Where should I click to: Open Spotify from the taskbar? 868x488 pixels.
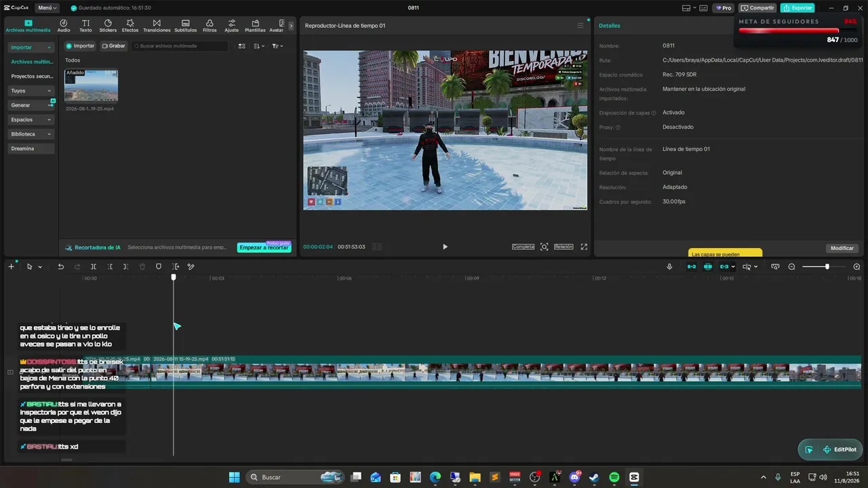click(614, 477)
